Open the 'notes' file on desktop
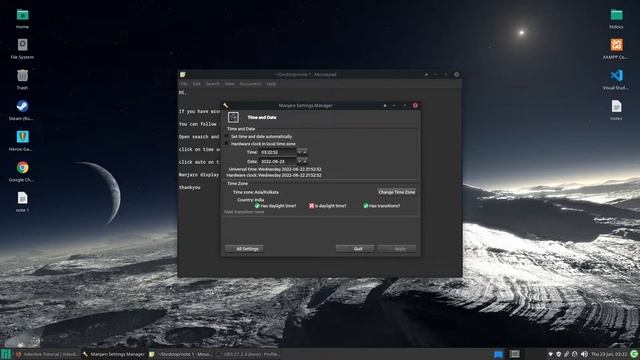This screenshot has height=360, width=640. pyautogui.click(x=616, y=107)
